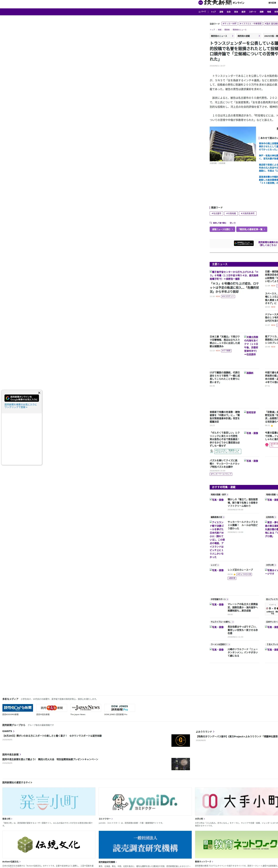This screenshot has height=868, width=278.
Task: Open the Action!伝統文化 link below the banner
Action: pyautogui.click(x=11, y=862)
